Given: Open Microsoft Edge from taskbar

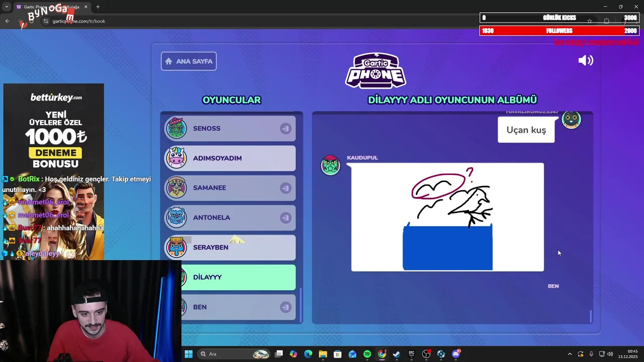Looking at the screenshot, I should pyautogui.click(x=308, y=354).
